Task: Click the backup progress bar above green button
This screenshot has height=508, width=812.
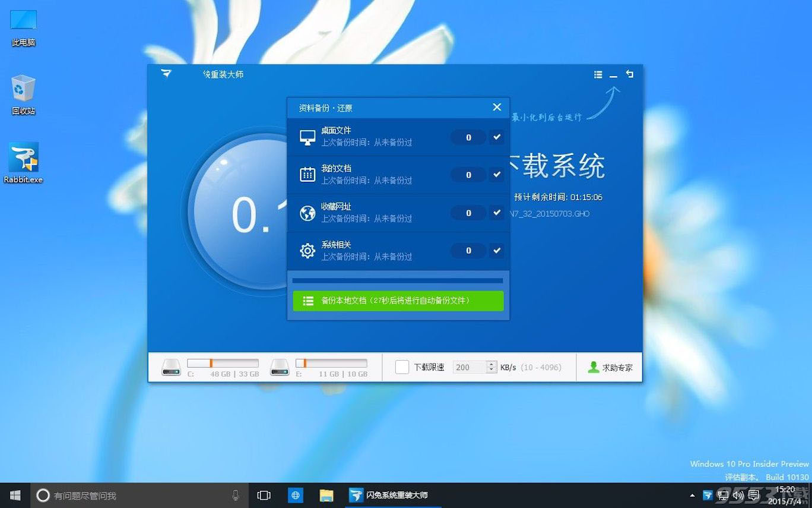Action: tap(397, 280)
